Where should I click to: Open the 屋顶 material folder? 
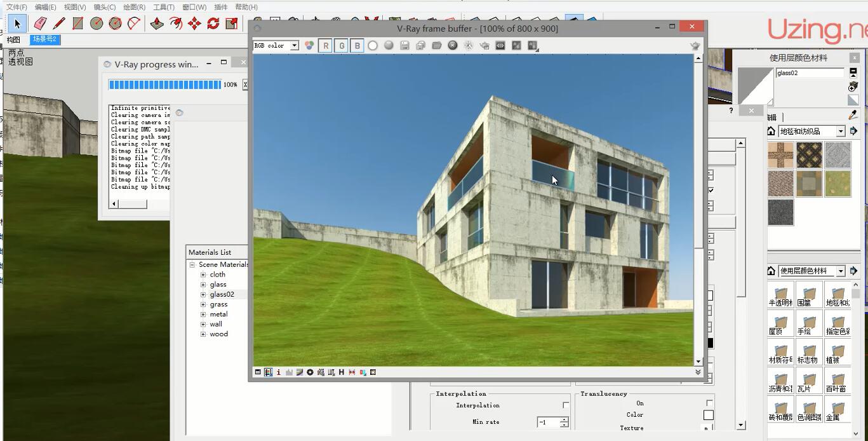(x=780, y=325)
